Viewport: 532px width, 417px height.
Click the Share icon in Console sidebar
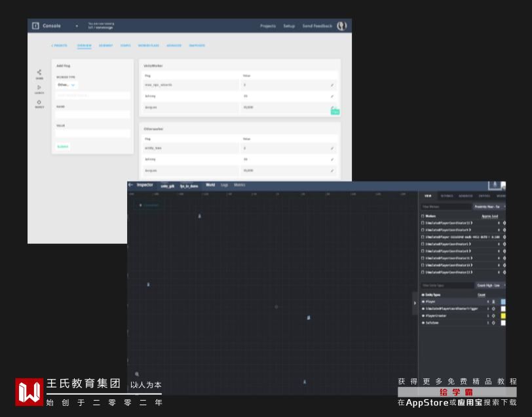[39, 72]
